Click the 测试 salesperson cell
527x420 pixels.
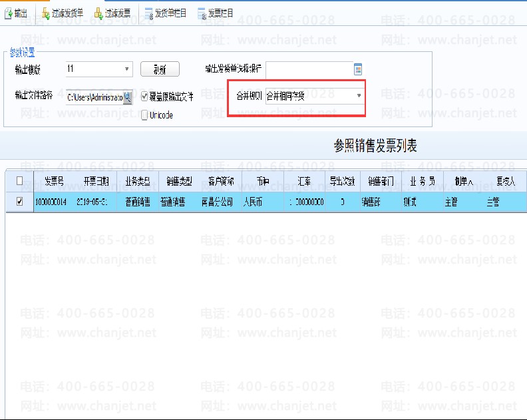click(423, 202)
